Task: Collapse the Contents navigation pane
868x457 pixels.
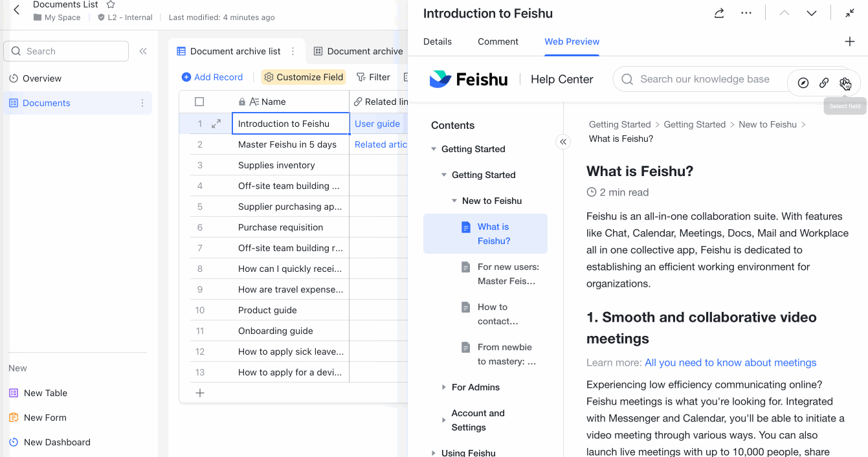Action: [x=563, y=141]
